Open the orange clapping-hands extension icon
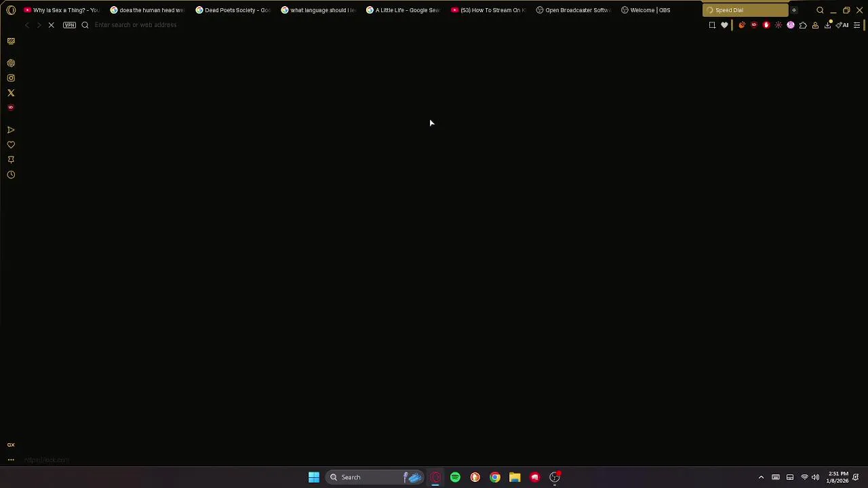The image size is (868, 488). (742, 25)
